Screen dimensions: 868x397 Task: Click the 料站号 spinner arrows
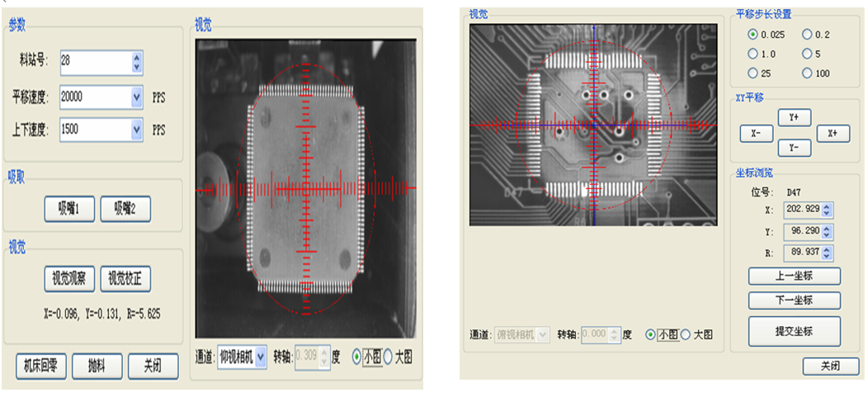click(137, 62)
